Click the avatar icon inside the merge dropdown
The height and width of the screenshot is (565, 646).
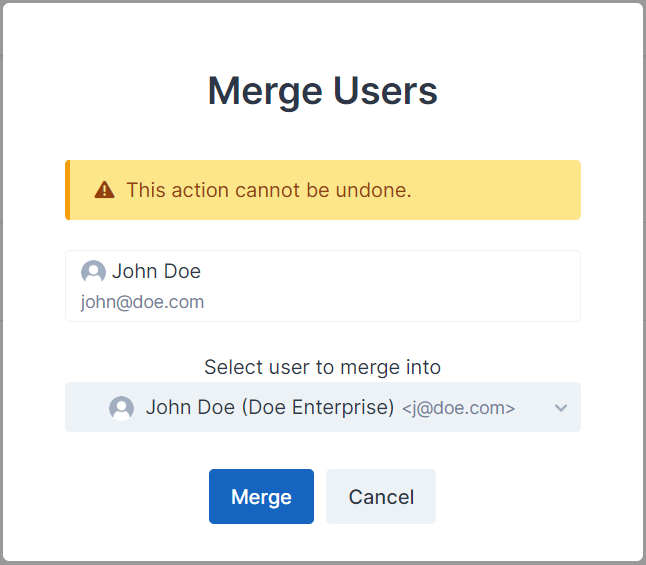[x=121, y=408]
